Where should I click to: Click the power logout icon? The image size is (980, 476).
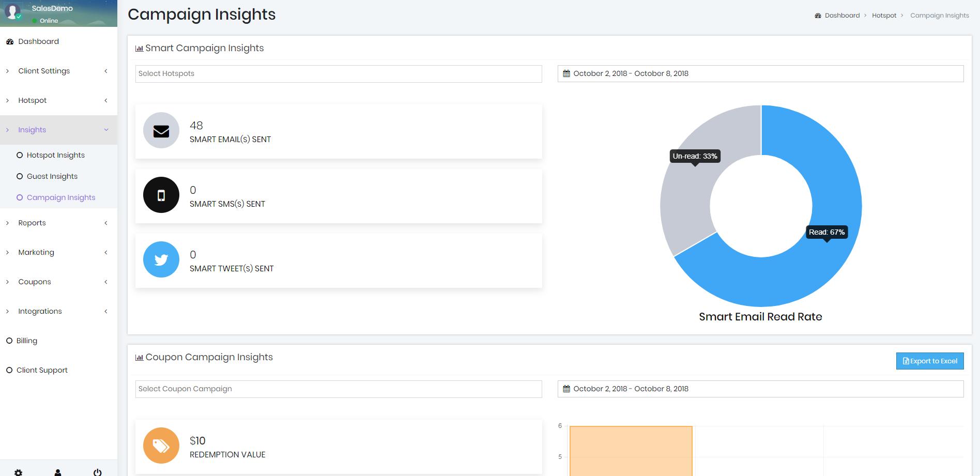click(97, 472)
